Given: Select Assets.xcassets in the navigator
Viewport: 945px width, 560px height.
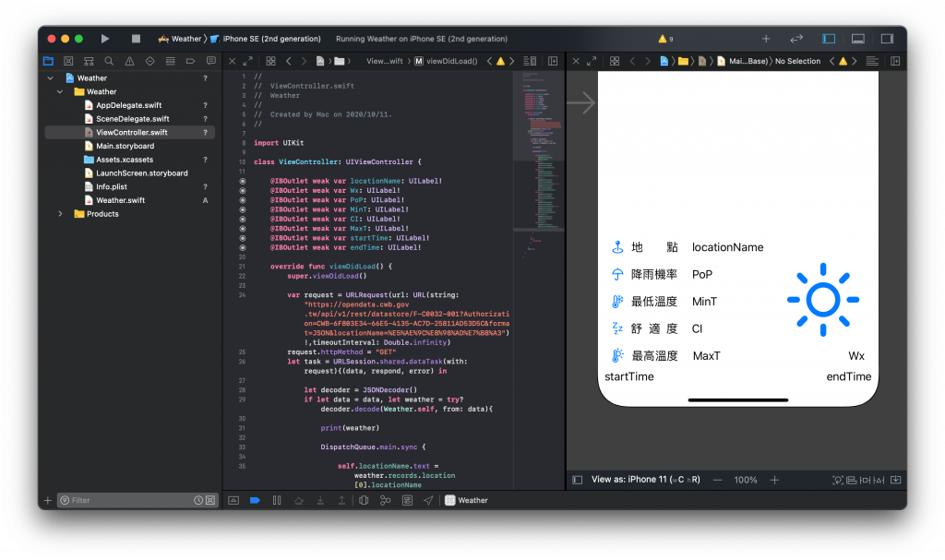Looking at the screenshot, I should click(125, 160).
